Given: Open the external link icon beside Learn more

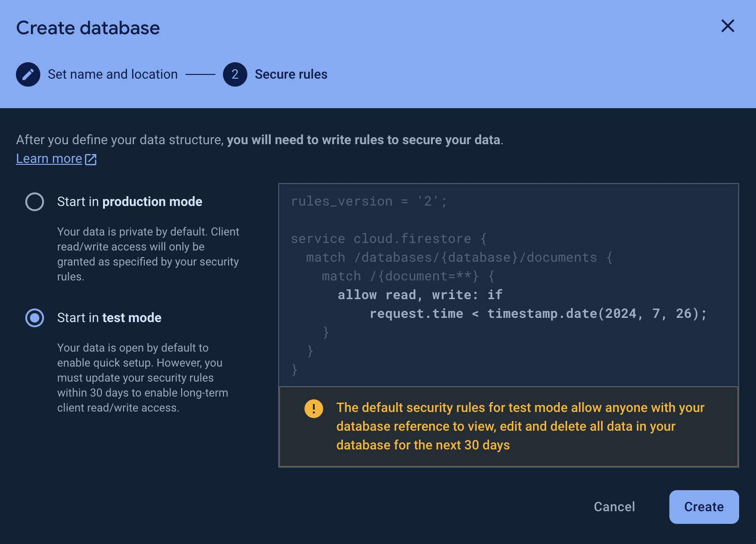Looking at the screenshot, I should coord(91,160).
